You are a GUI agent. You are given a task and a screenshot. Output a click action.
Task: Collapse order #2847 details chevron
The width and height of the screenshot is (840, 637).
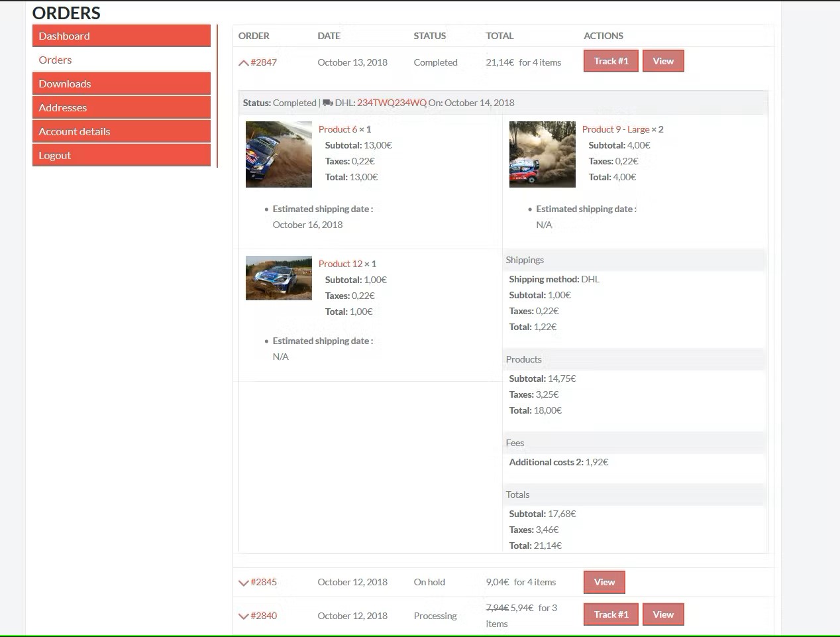243,63
